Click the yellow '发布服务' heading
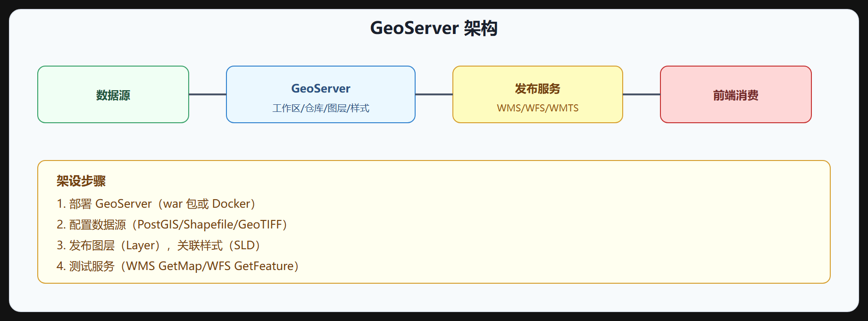This screenshot has width=868, height=321. [538, 89]
